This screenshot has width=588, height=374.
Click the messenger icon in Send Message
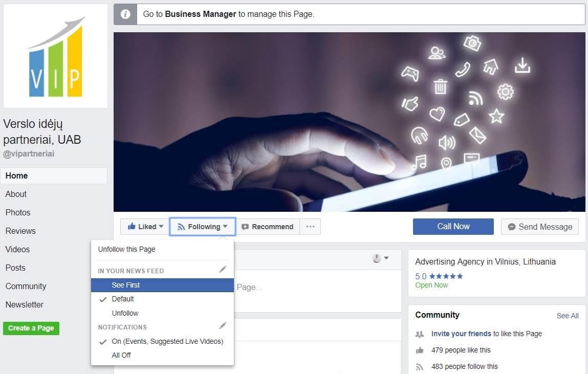(512, 227)
